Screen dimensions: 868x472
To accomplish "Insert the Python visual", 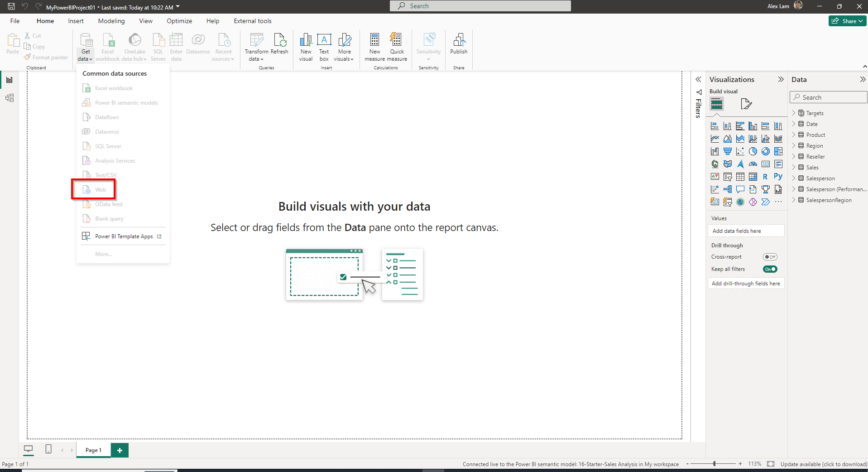I will [778, 177].
